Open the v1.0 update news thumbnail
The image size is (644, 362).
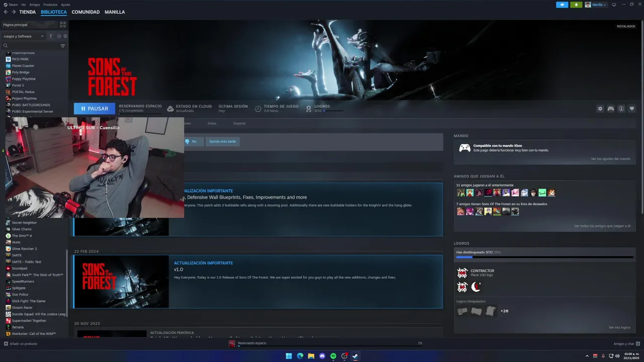click(x=121, y=282)
